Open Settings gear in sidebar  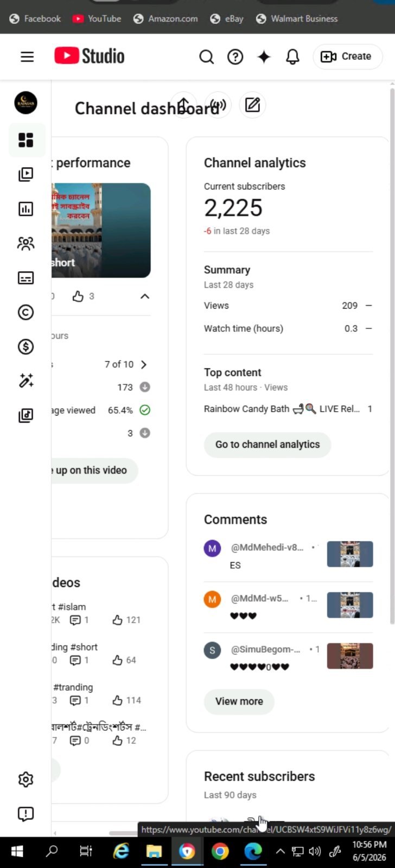coord(26,780)
